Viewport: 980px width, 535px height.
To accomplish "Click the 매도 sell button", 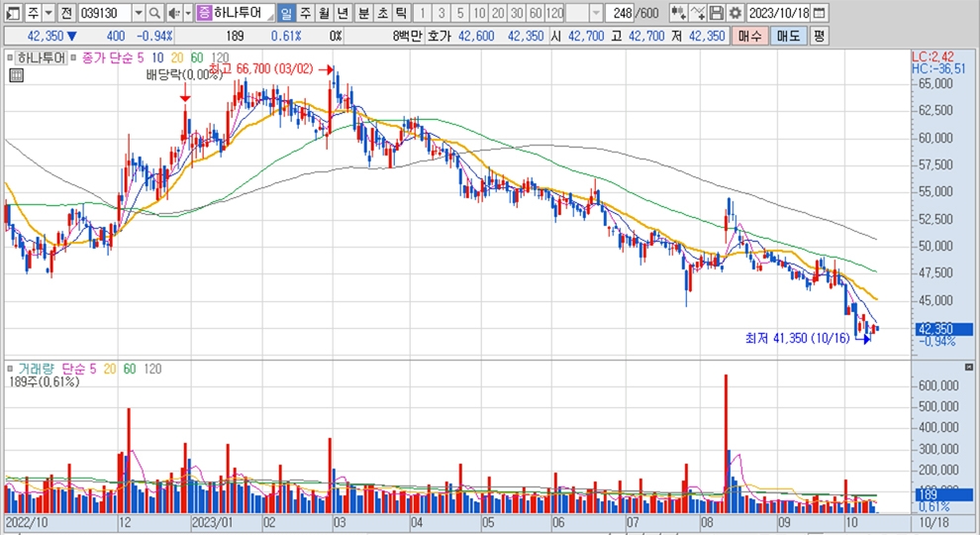I will point(788,37).
